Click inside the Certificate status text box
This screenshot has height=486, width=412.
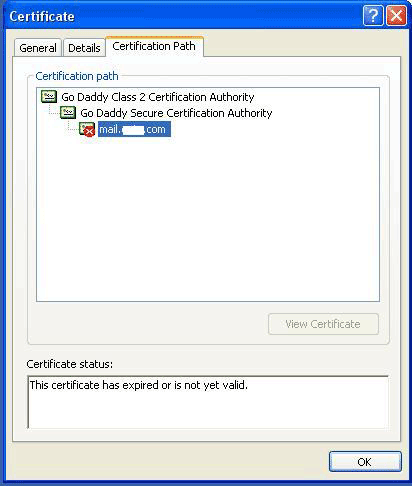coord(208,402)
